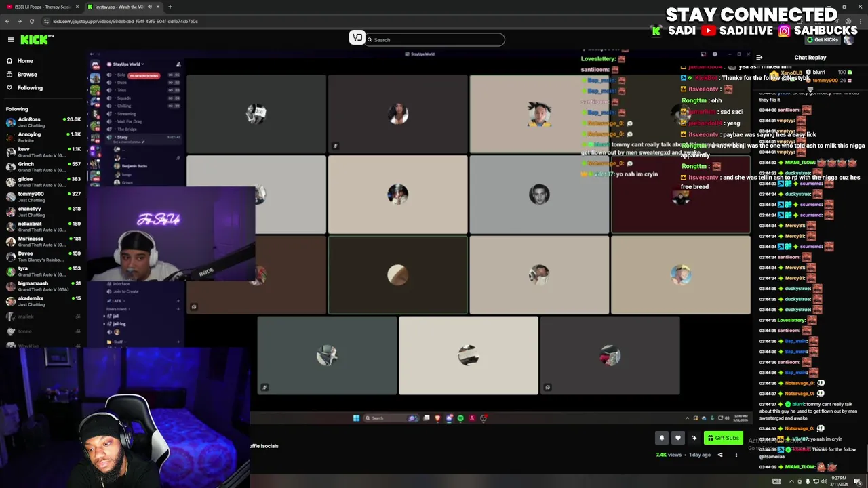Join the Solo voice channel
The width and height of the screenshot is (868, 488).
pyautogui.click(x=121, y=75)
